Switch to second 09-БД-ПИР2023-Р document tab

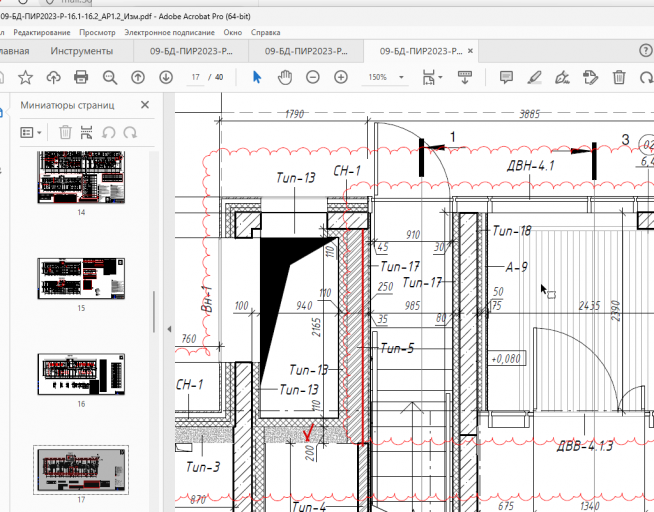[306, 51]
